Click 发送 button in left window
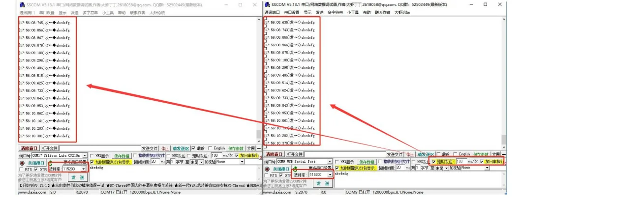 pos(77,177)
